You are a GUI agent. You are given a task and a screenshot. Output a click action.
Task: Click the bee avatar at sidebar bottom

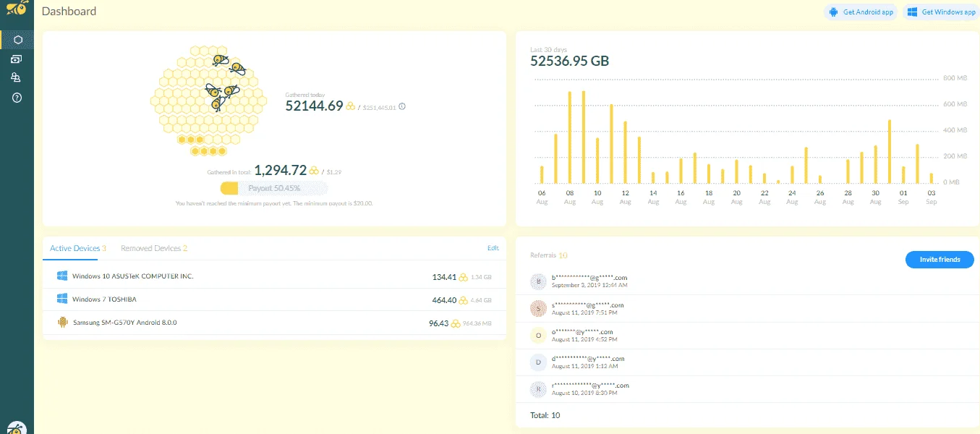click(17, 427)
